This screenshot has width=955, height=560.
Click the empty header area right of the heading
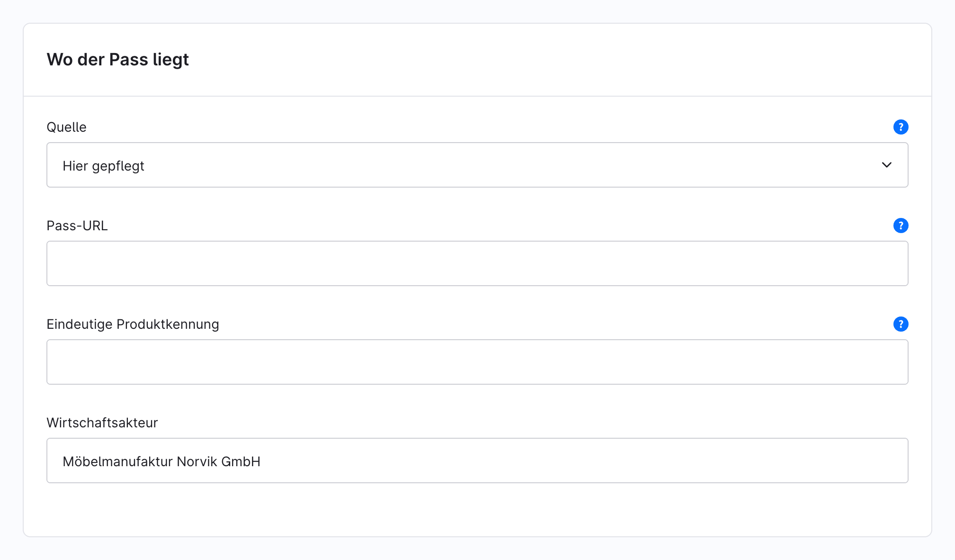coord(559,60)
